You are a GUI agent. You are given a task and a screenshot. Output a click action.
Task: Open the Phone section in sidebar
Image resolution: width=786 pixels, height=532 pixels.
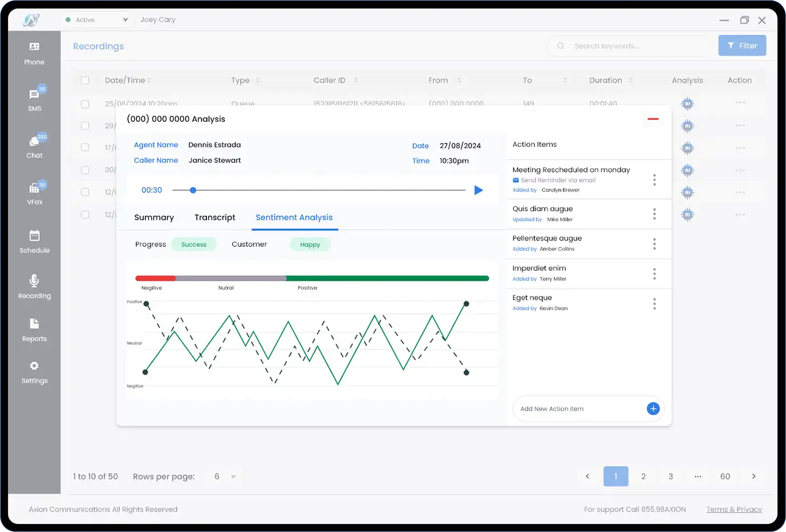[34, 54]
